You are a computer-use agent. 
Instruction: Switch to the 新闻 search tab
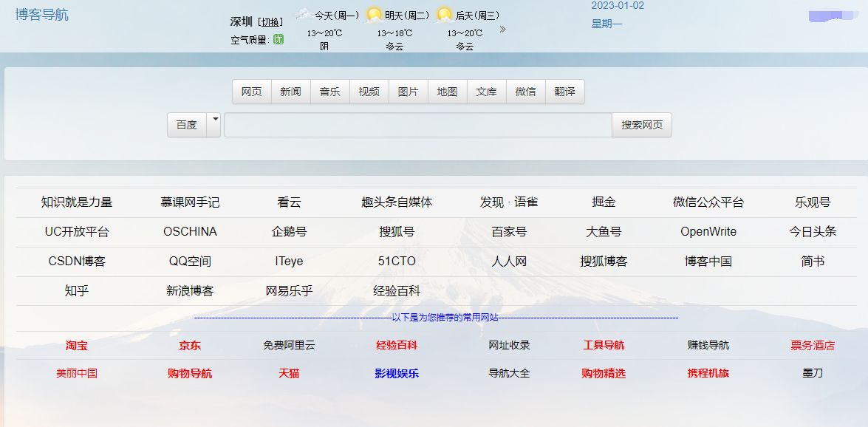pos(290,92)
